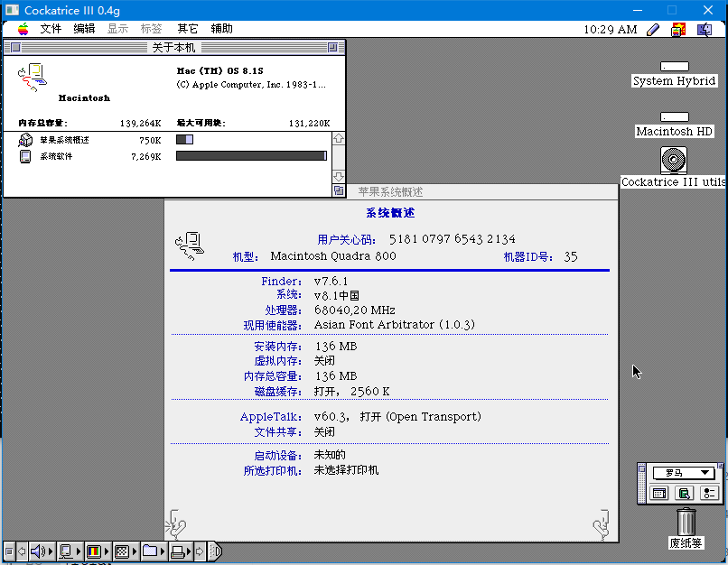The height and width of the screenshot is (565, 728).
Task: Open the printer selector Control Strip module
Action: [180, 551]
